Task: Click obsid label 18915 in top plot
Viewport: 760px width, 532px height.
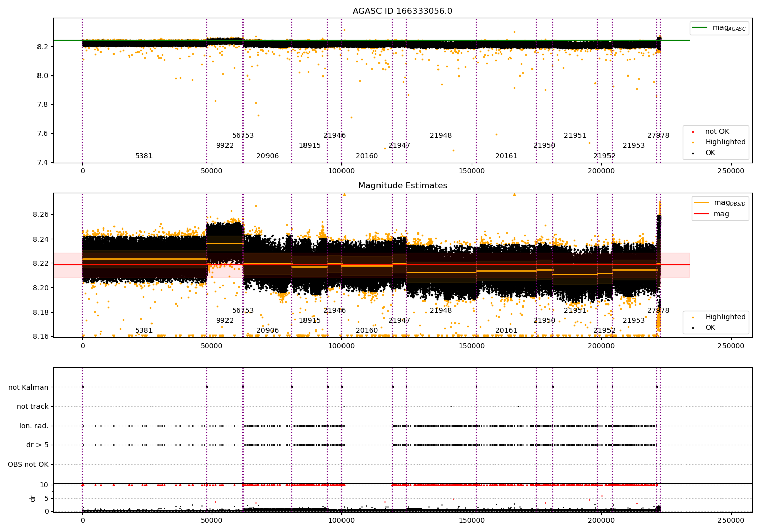Action: pyautogui.click(x=310, y=146)
